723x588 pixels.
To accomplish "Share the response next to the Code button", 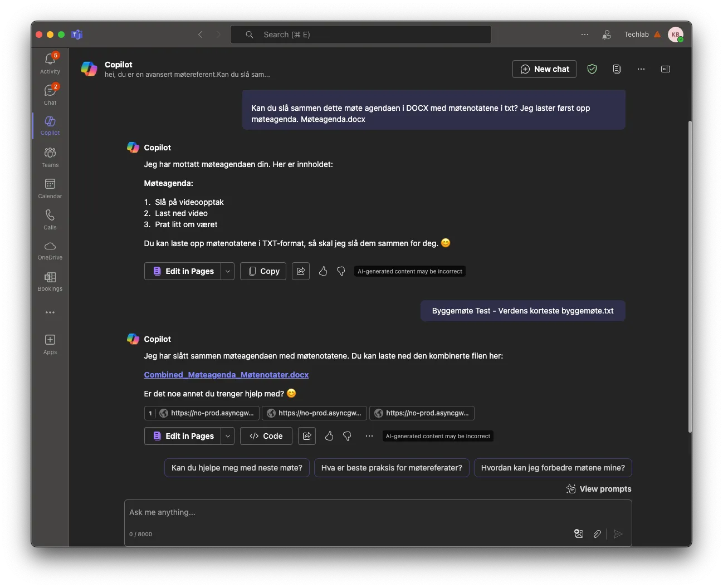I will (307, 436).
